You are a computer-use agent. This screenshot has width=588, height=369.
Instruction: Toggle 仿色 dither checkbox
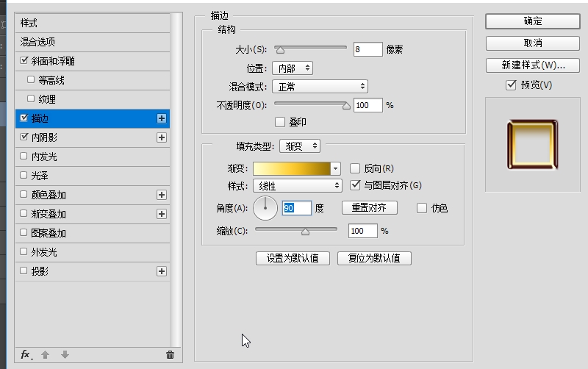422,208
